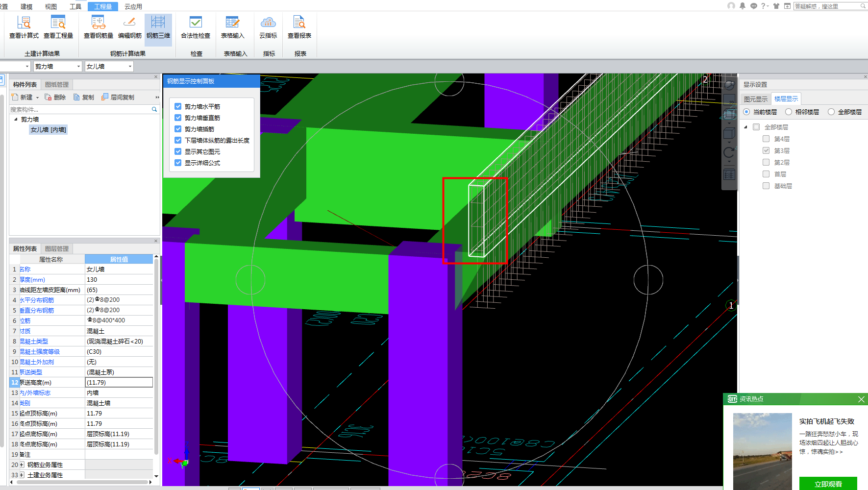
Task: Switch to 图层管理 tab
Action: [57, 248]
